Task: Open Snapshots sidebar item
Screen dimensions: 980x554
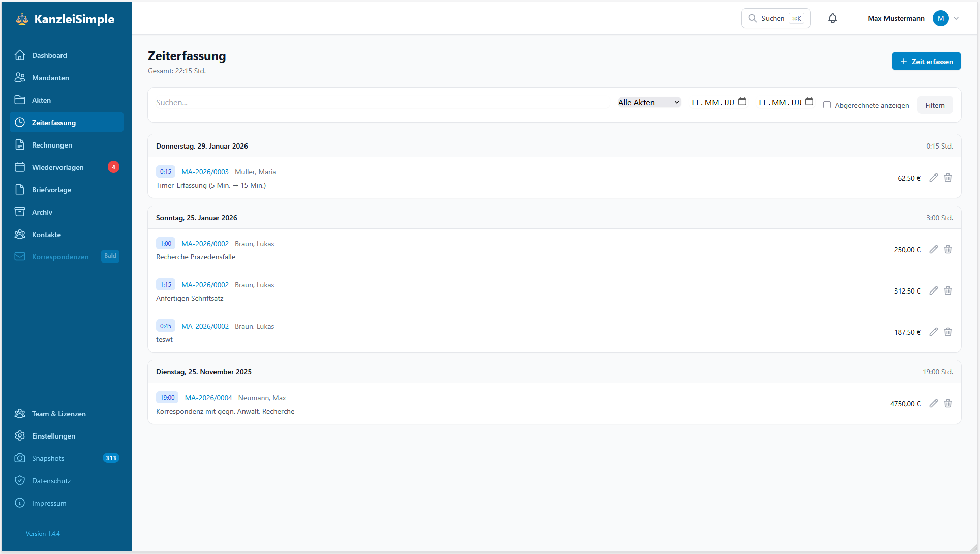Action: [x=48, y=458]
